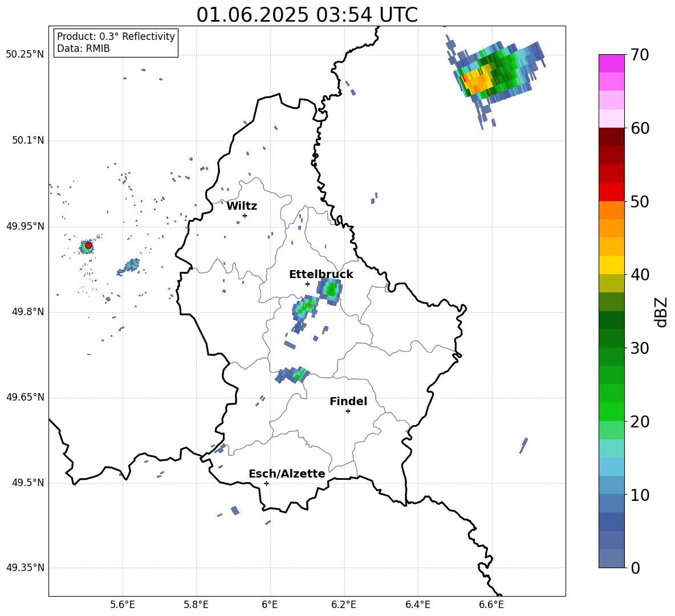This screenshot has height=616, width=675.
Task: Click the 20 tick on the colorbar
Action: (x=640, y=422)
